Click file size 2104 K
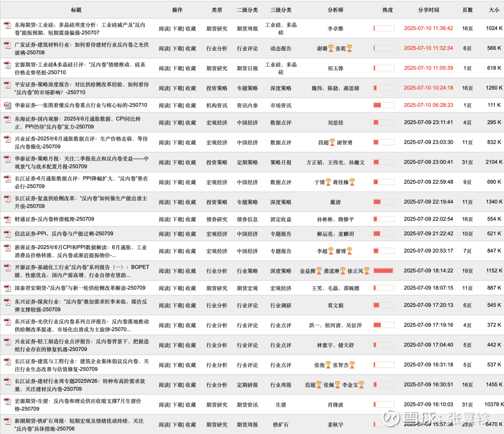The image size is (504, 434). point(494,162)
